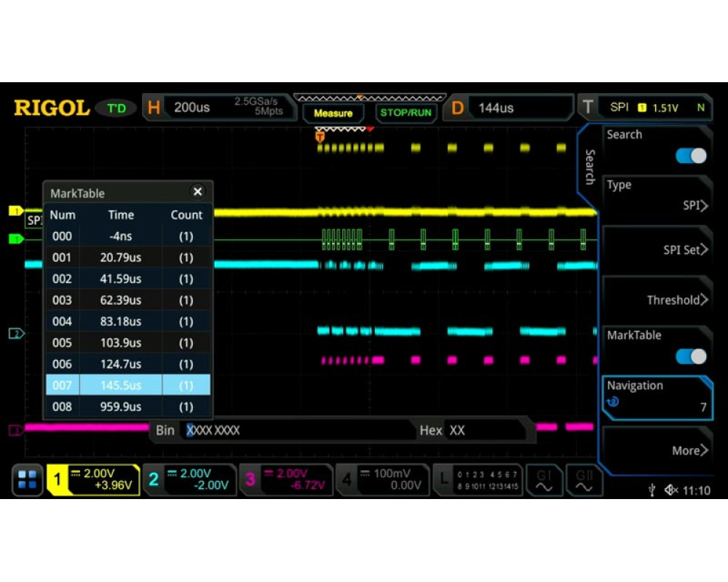
Task: Open More menu options
Action: click(x=655, y=450)
